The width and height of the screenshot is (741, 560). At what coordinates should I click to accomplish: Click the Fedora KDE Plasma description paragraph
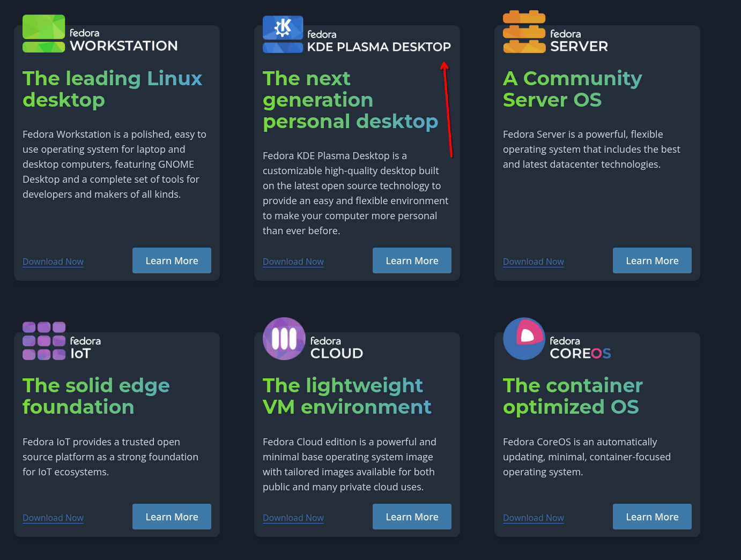355,193
